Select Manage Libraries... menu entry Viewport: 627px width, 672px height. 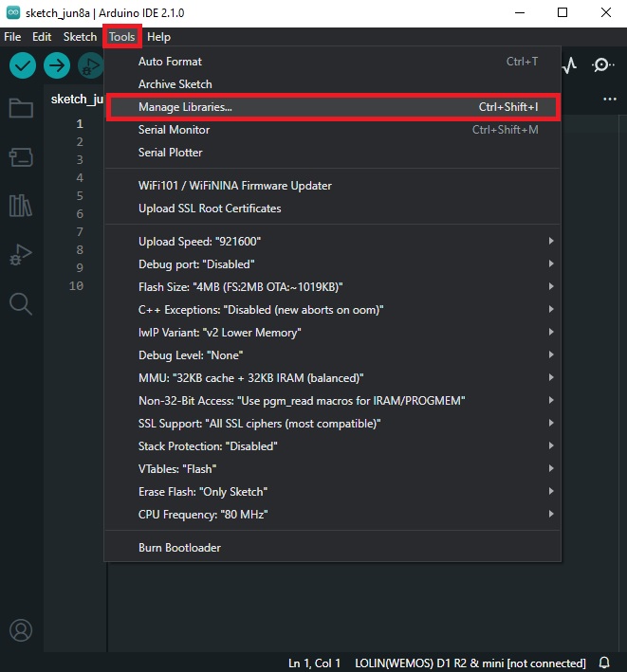333,107
